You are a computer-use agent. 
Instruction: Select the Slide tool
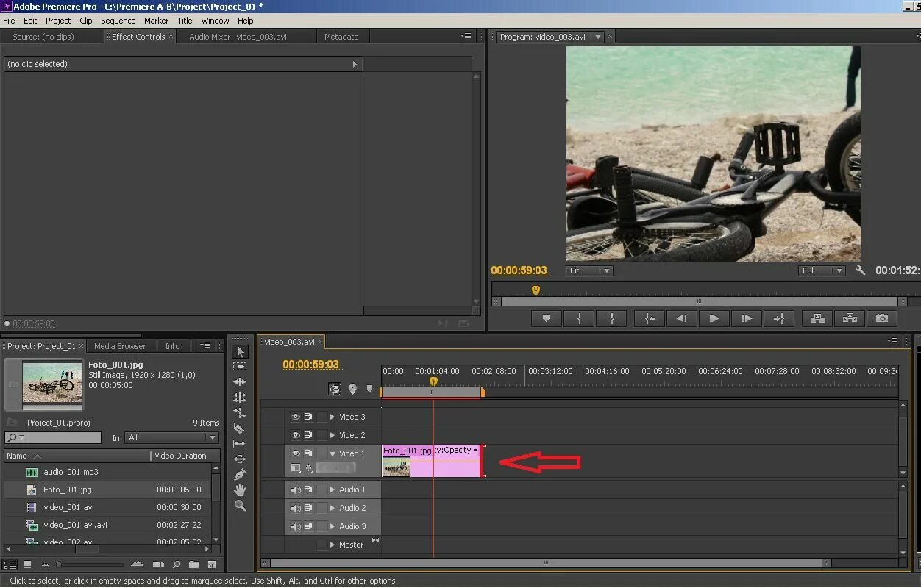pyautogui.click(x=240, y=459)
